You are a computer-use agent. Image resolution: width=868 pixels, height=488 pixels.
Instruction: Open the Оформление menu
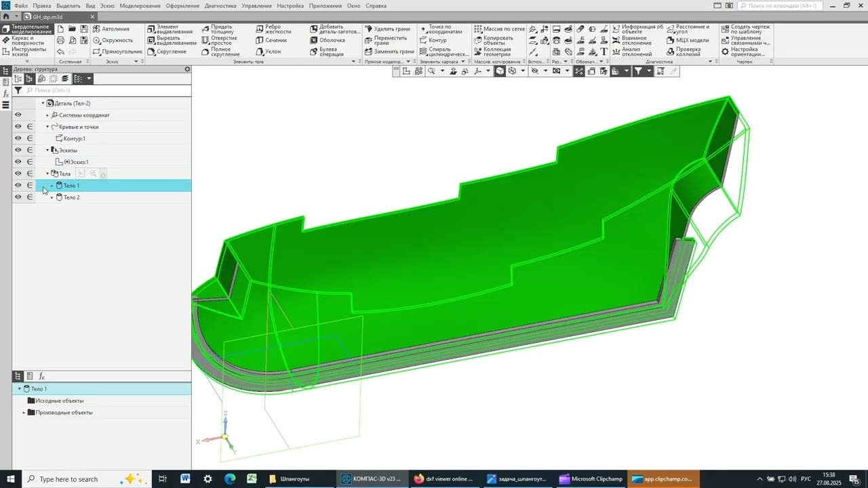(x=182, y=5)
